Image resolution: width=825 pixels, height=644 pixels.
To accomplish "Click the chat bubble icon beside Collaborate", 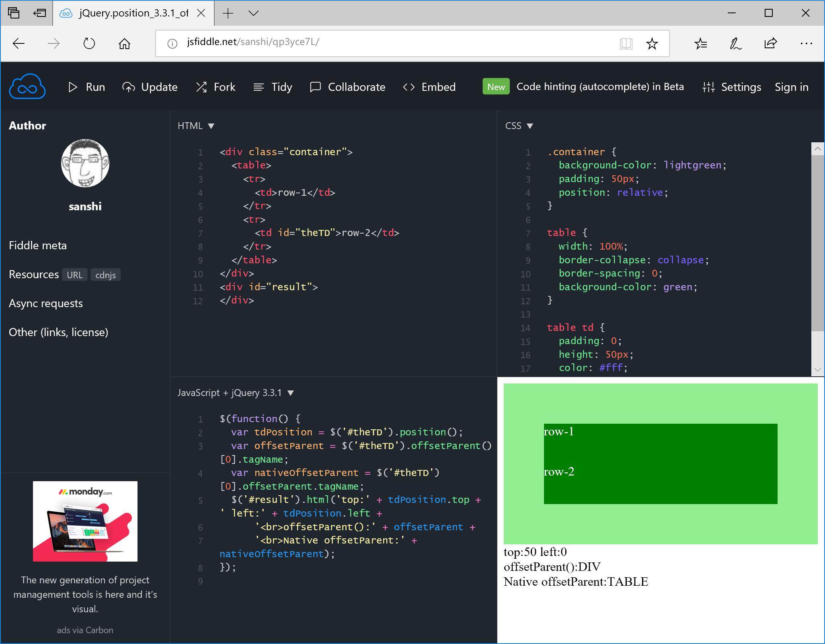I will (315, 87).
